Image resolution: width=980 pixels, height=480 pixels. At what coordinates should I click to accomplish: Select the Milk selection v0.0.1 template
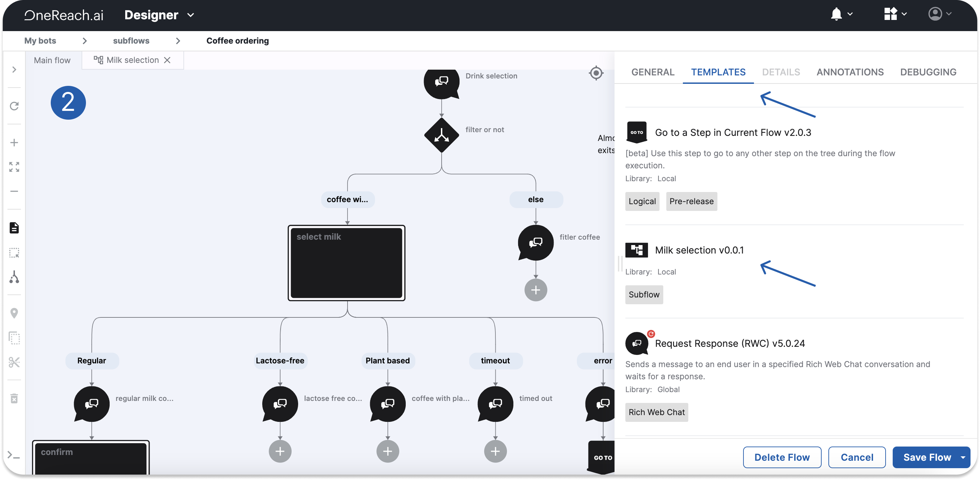[699, 250]
